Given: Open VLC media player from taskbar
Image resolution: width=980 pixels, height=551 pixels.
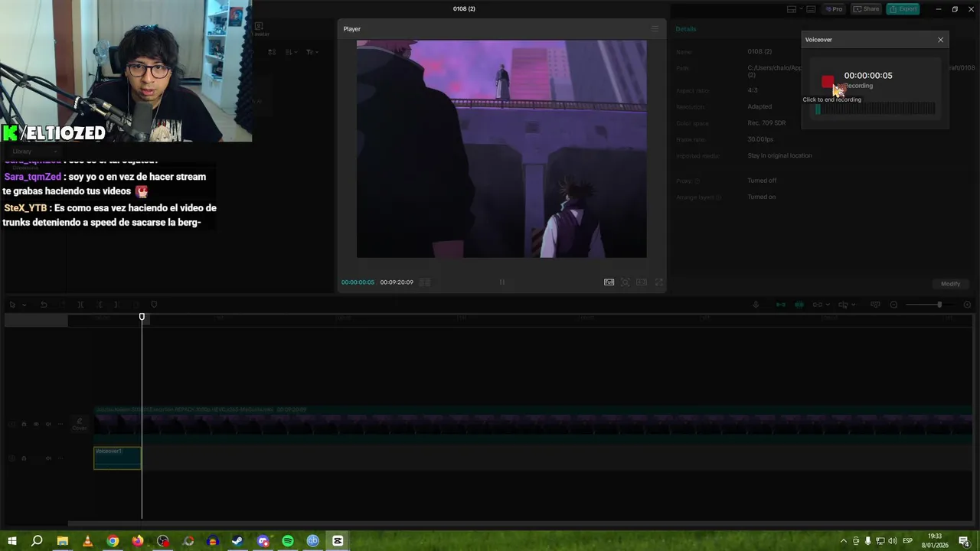Looking at the screenshot, I should (87, 541).
